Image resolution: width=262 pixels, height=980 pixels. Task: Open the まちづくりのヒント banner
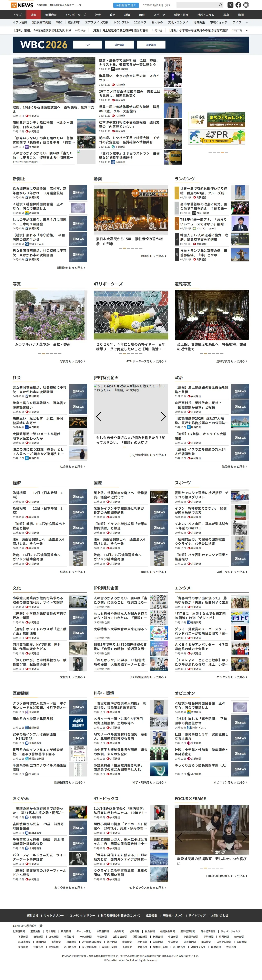217,119
